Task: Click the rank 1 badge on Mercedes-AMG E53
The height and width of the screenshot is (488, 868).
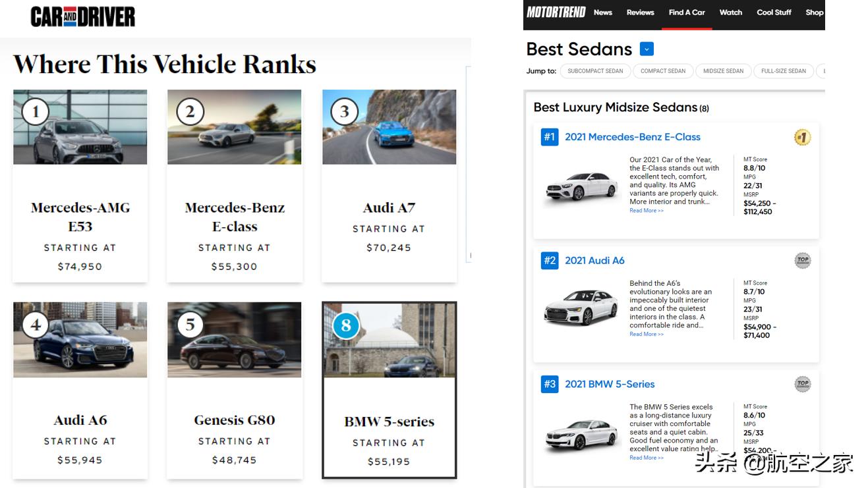Action: 36,112
